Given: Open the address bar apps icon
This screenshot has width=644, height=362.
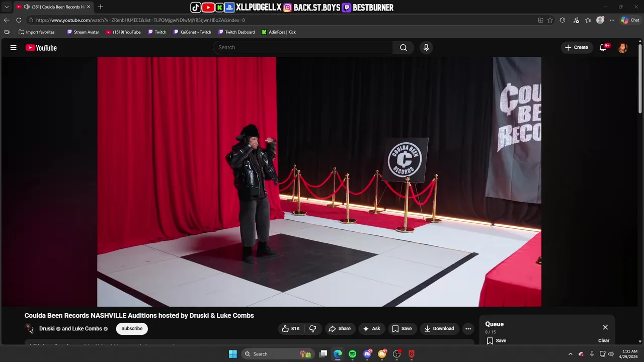Looking at the screenshot, I should pos(540,20).
